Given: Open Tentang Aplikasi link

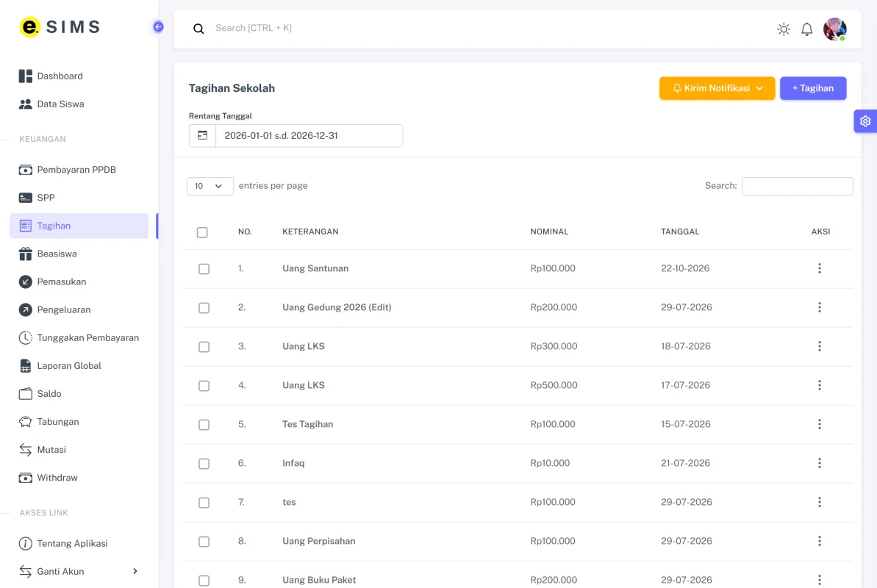Looking at the screenshot, I should point(79,543).
